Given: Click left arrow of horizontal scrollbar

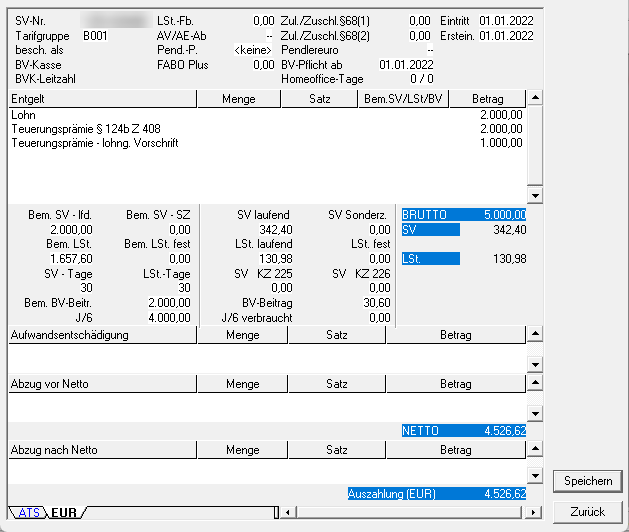Looking at the screenshot, I should tap(289, 513).
